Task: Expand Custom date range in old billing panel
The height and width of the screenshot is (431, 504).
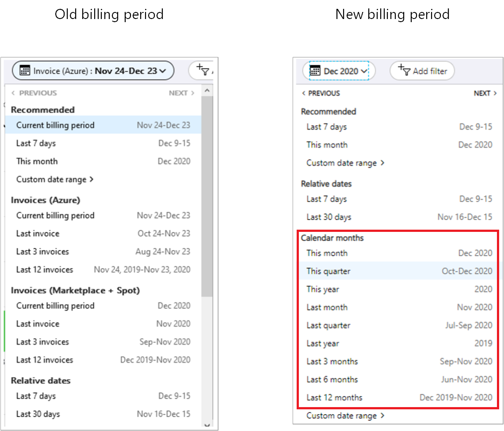Action: (55, 180)
